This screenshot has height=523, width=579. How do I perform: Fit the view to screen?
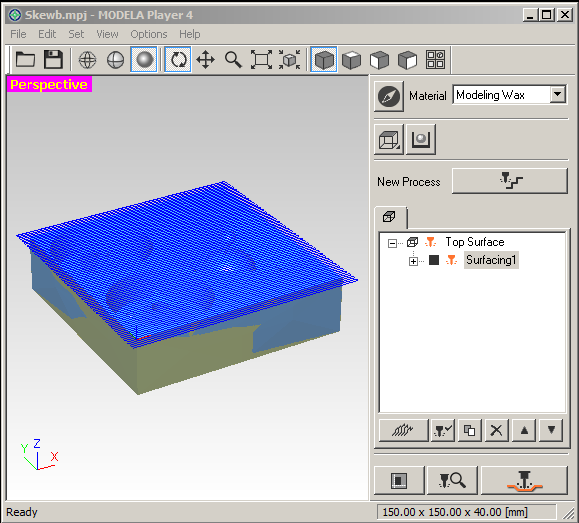coord(261,59)
